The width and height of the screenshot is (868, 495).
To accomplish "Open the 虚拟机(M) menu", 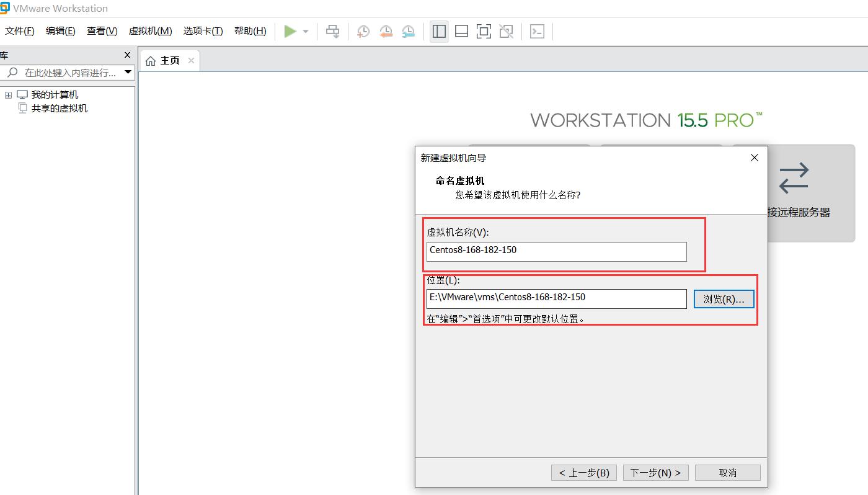I will [x=150, y=31].
